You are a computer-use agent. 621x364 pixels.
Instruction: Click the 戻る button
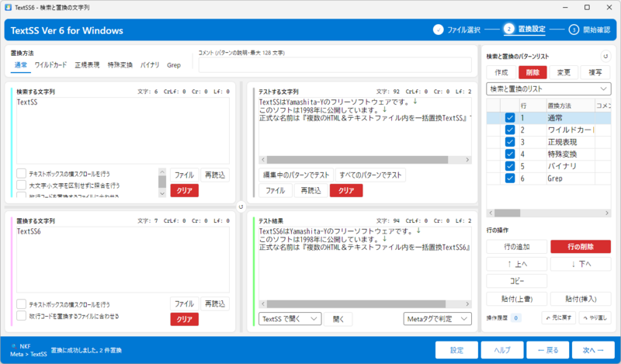548,350
